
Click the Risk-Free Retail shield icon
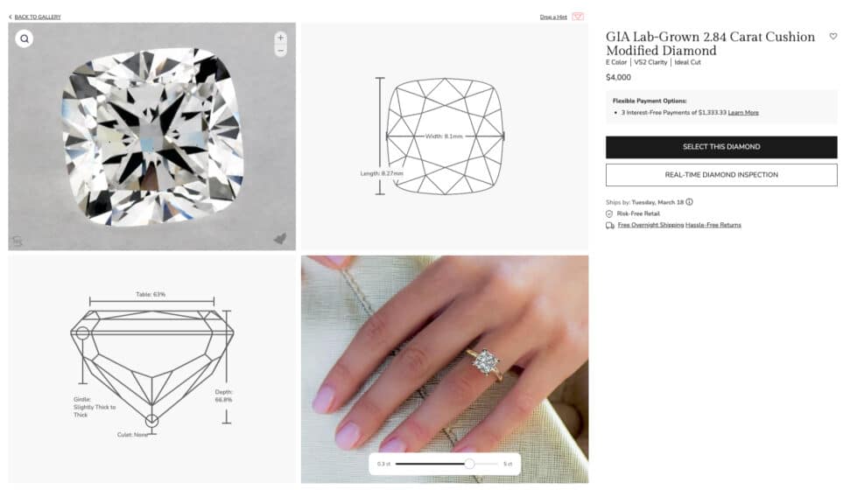tap(609, 213)
